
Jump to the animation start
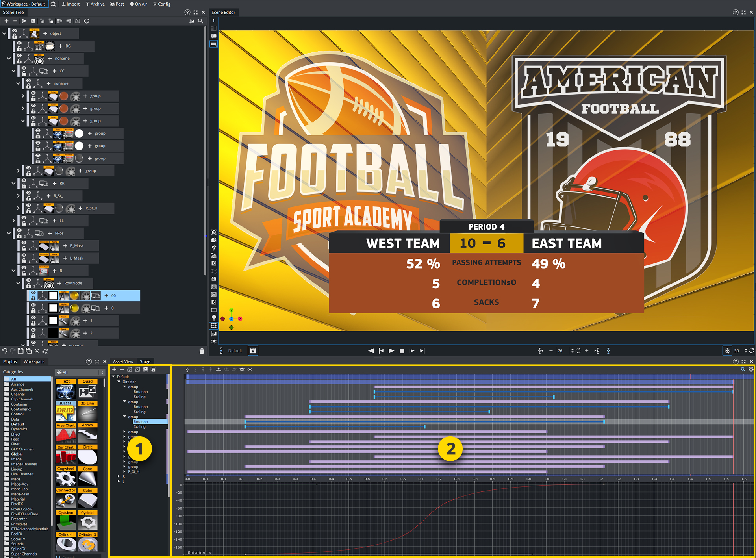[381, 350]
